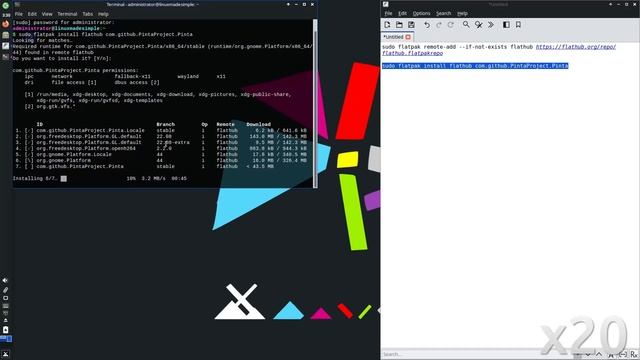Open the Options menu in the text editor
640x360 pixels.
click(421, 13)
